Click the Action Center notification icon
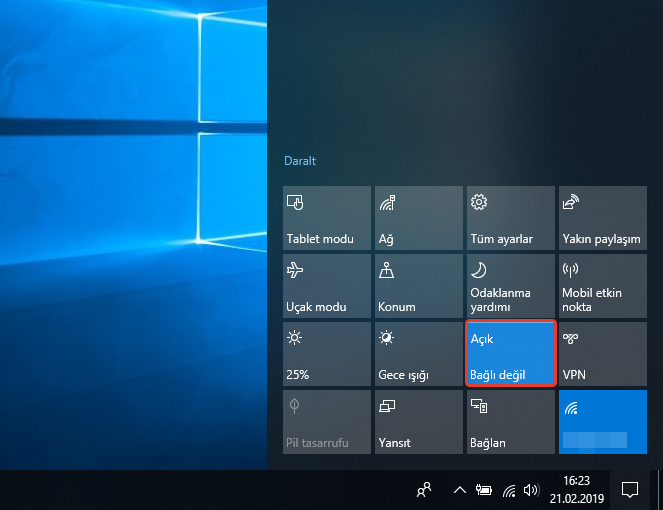The height and width of the screenshot is (510, 663). click(x=630, y=490)
